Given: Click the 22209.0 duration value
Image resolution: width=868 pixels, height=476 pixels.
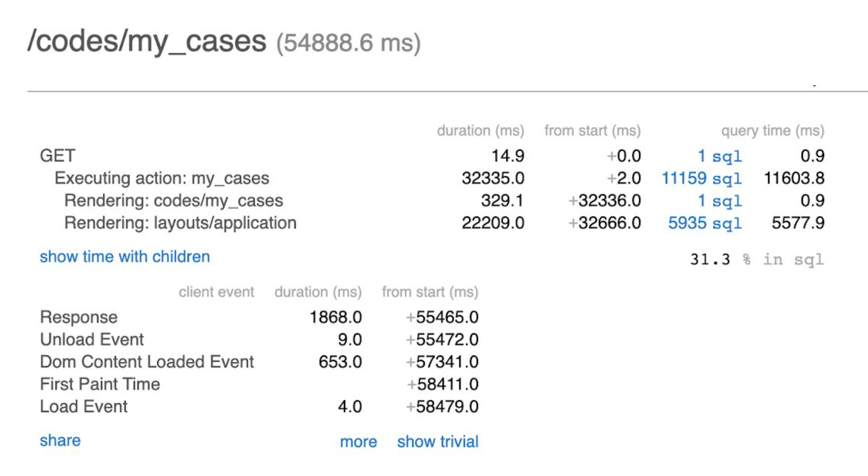Looking at the screenshot, I should pyautogui.click(x=493, y=223).
